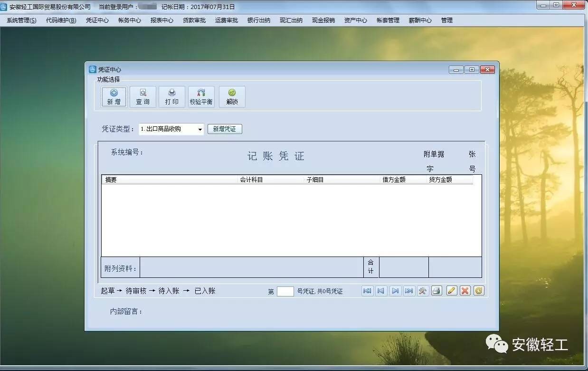Open the 凭证中心 menu
This screenshot has height=371, width=588.
(x=97, y=20)
